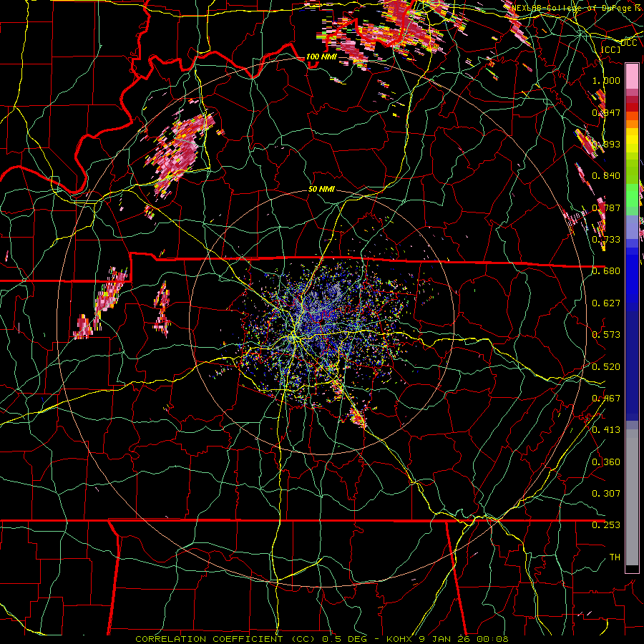Pick the light pink band atop color scale
This screenshot has height=644, width=644.
click(632, 76)
